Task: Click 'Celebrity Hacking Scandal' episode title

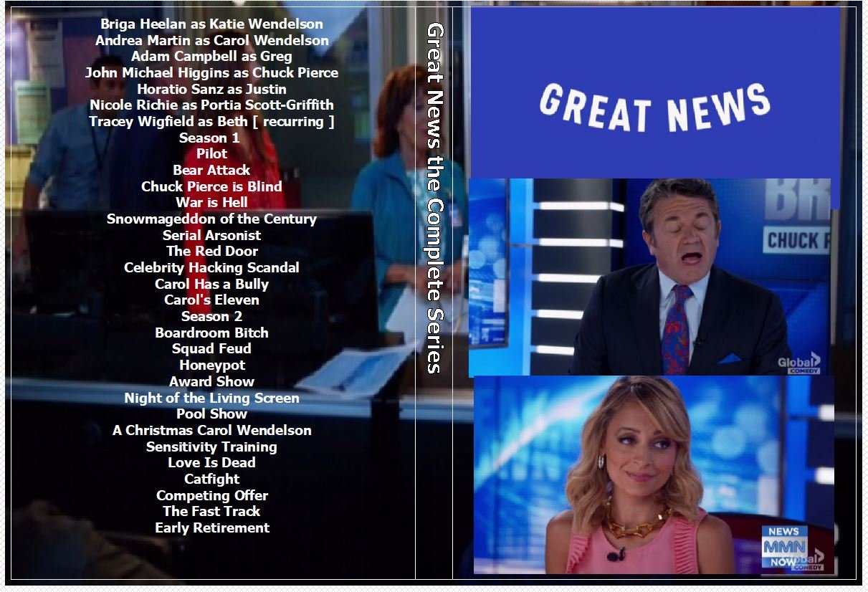Action: (211, 268)
